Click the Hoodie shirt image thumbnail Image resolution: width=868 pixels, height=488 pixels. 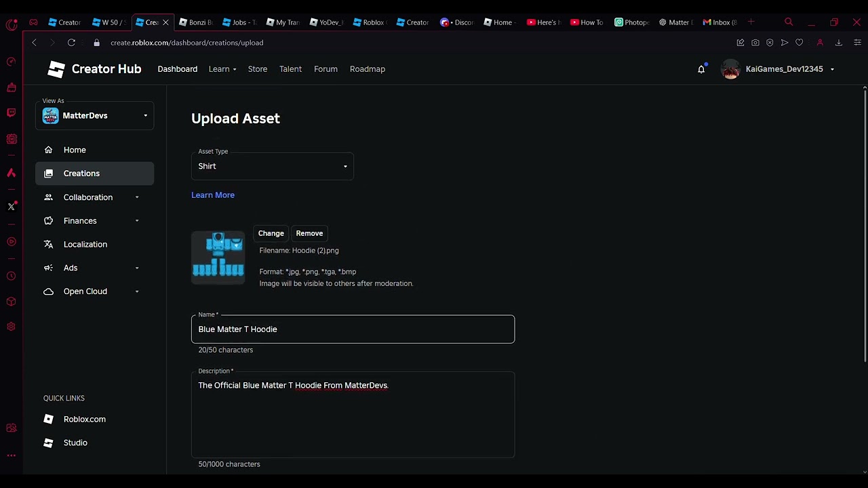pyautogui.click(x=218, y=258)
